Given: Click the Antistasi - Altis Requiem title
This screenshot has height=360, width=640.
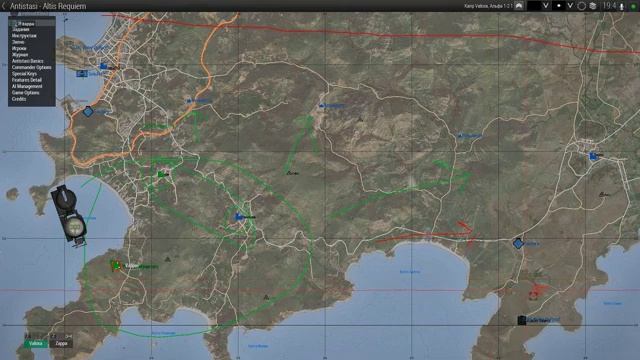Looking at the screenshot, I should [x=48, y=6].
